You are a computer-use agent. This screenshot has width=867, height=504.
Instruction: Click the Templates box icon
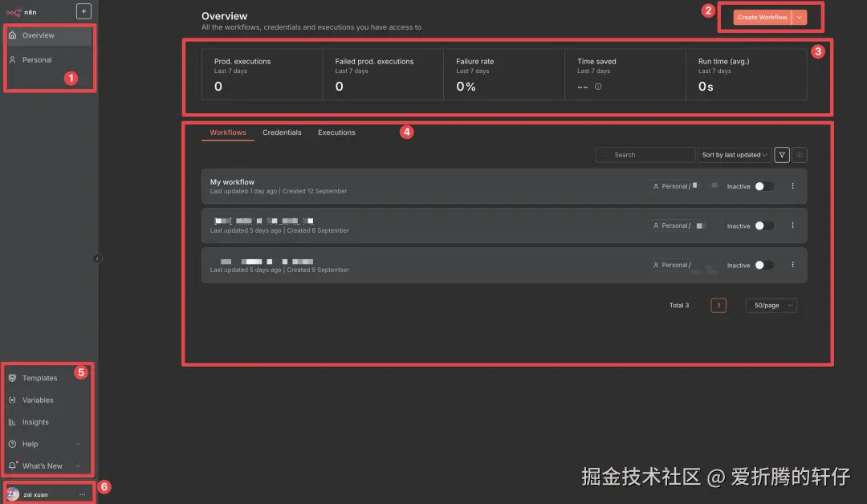[x=12, y=378]
